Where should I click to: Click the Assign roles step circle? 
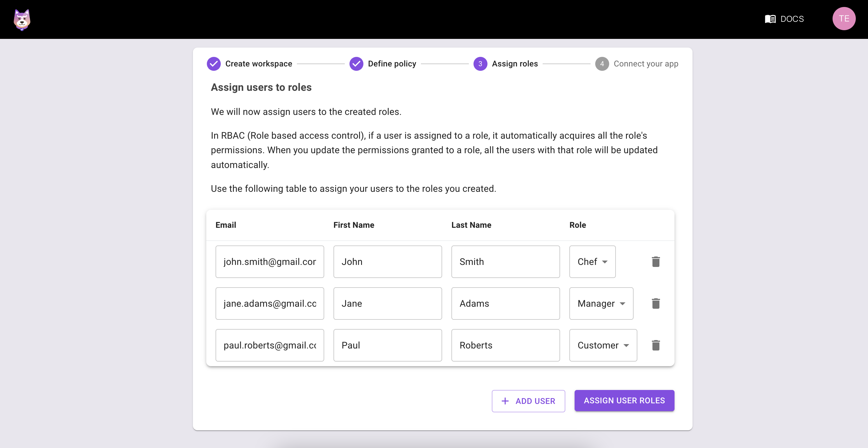coord(480,64)
